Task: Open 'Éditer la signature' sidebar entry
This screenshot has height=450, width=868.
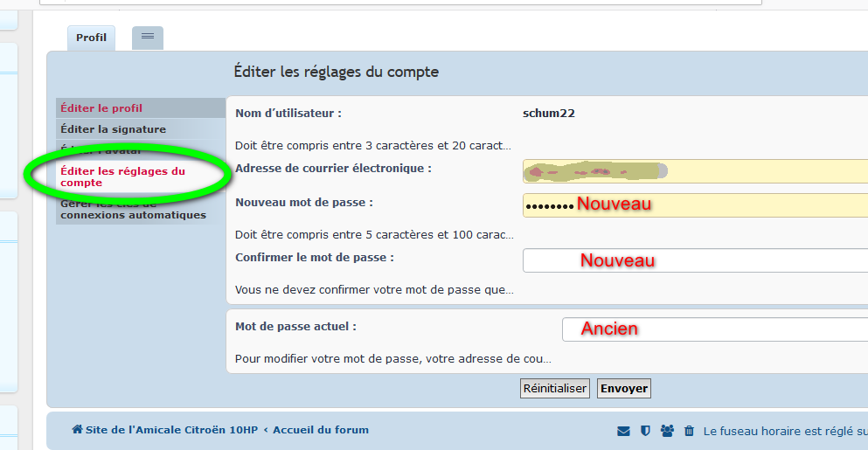Action: click(113, 129)
